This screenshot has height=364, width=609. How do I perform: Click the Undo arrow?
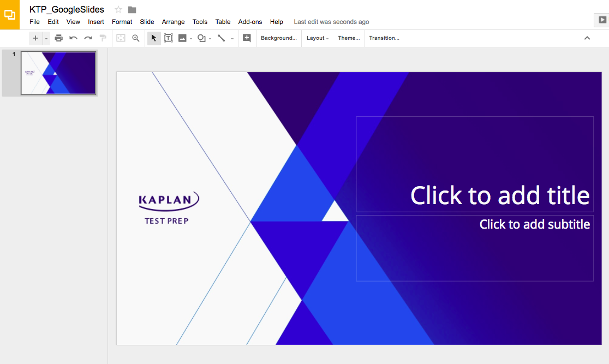(x=73, y=38)
